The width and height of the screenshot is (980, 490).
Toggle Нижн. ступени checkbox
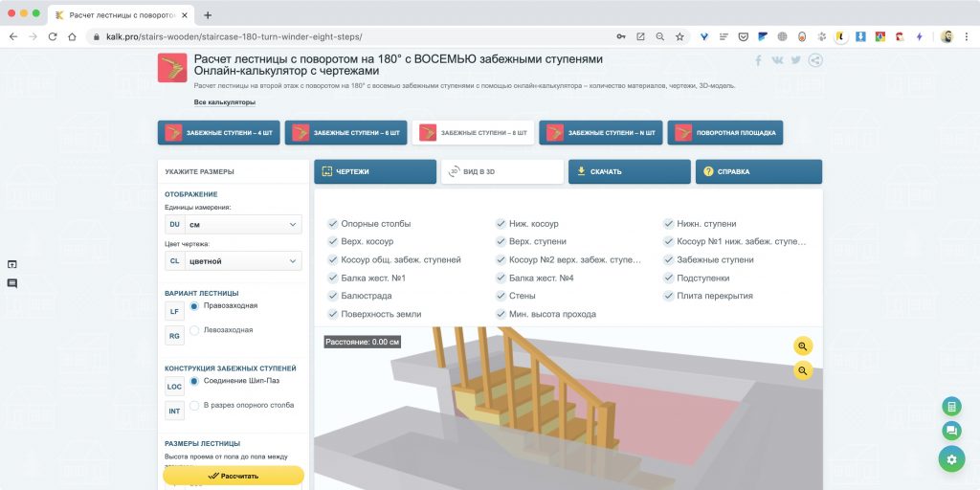[x=669, y=224]
